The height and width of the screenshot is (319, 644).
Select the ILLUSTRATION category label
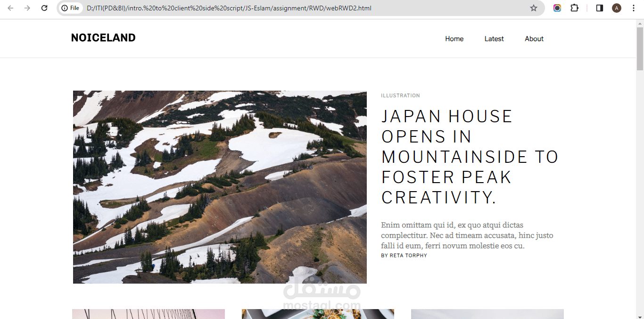pos(400,95)
